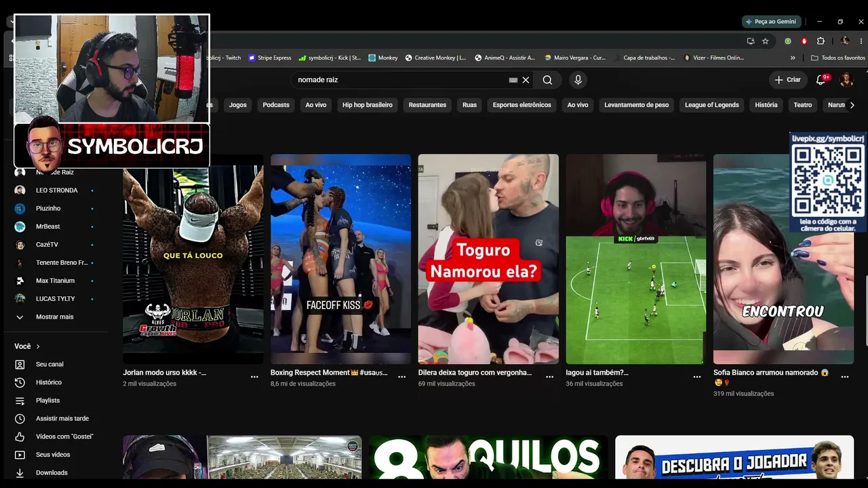Screen dimensions: 868x488
Task: Open the Vizer Filmes Online bookmark
Action: 714,58
